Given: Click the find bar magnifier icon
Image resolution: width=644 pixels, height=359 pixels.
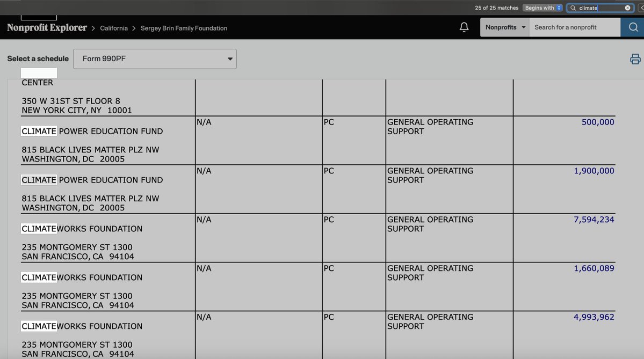Looking at the screenshot, I should pyautogui.click(x=573, y=8).
